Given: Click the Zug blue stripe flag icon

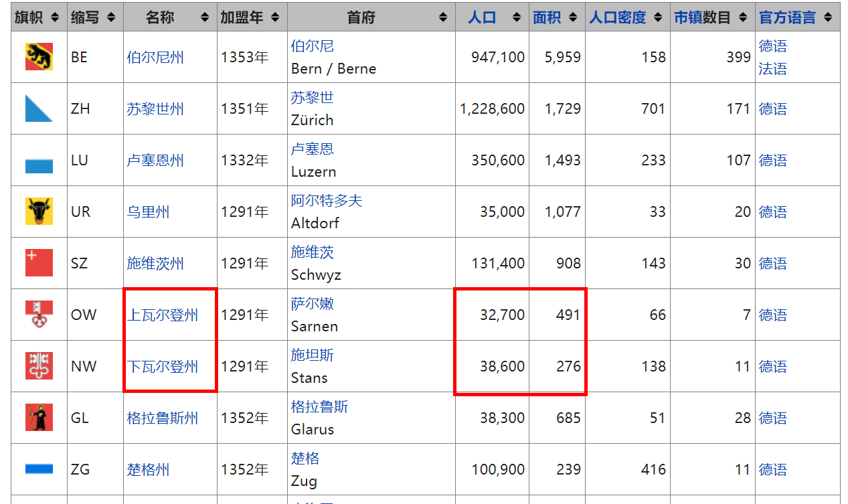Looking at the screenshot, I should tap(39, 469).
